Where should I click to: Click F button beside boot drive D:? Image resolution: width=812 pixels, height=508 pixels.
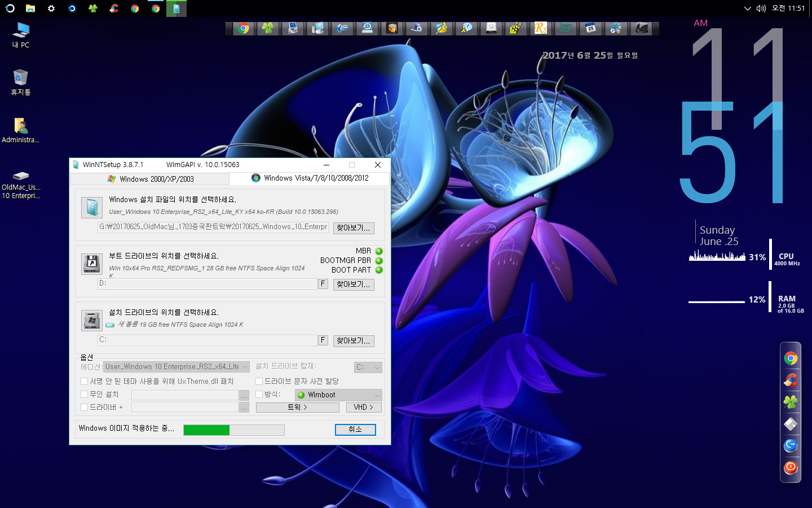coord(323,284)
